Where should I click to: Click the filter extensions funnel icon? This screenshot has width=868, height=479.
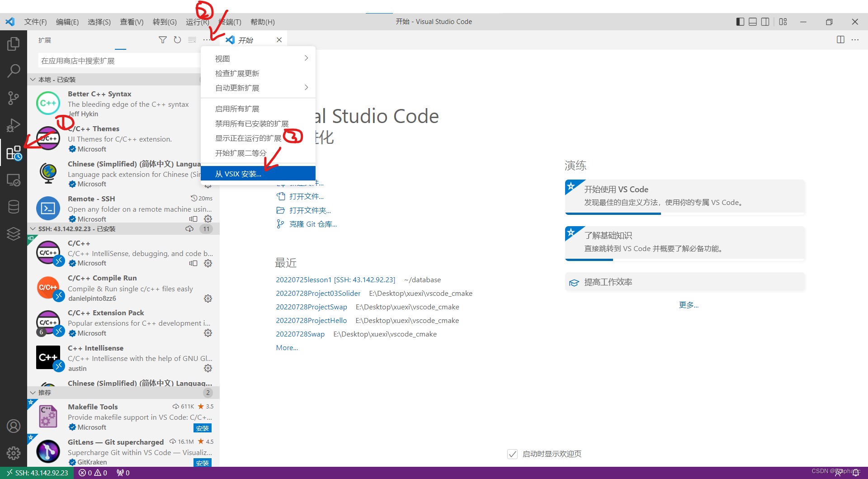(163, 40)
